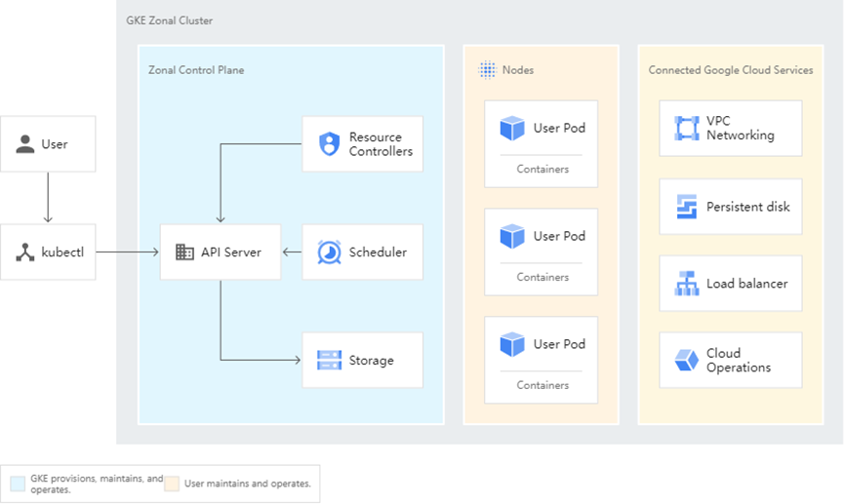The image size is (844, 504).
Task: Click the Nodes dotted grid icon
Action: [x=487, y=70]
